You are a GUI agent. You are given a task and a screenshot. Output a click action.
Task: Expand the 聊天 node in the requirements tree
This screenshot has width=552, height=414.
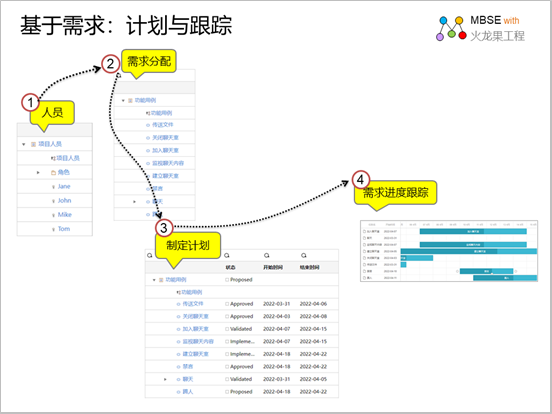click(134, 202)
